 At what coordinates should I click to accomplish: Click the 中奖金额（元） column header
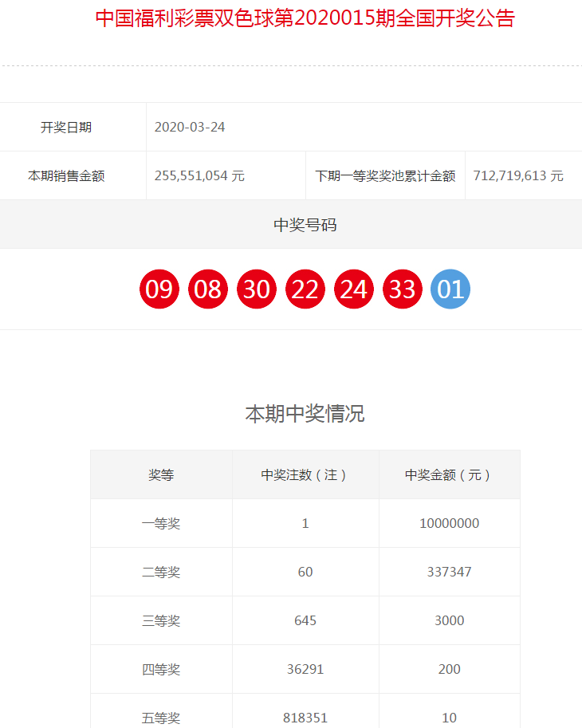(450, 475)
